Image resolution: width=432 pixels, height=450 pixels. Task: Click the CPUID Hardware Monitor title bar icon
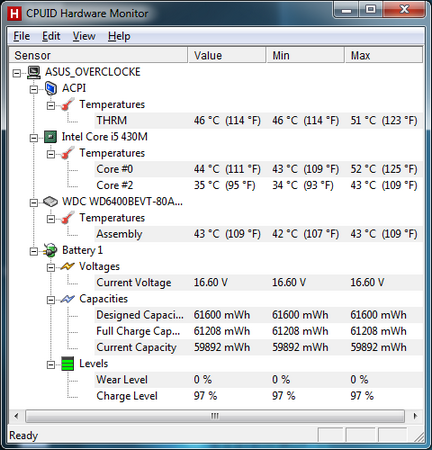[x=14, y=14]
